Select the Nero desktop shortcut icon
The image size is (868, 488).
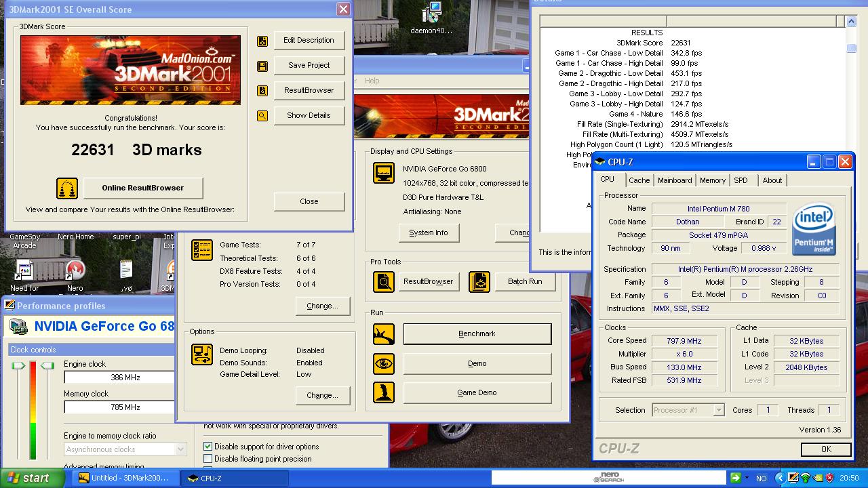pos(75,271)
